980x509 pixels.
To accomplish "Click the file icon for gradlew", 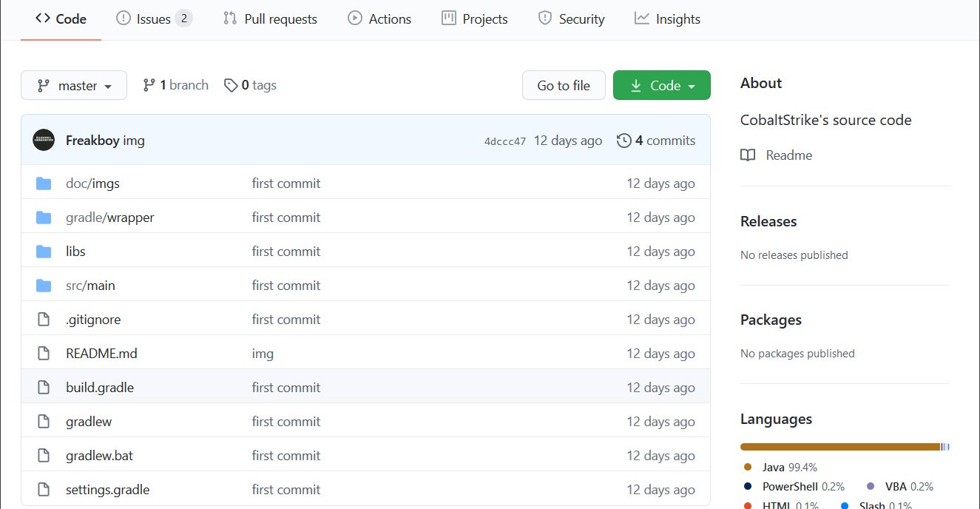I will point(44,422).
